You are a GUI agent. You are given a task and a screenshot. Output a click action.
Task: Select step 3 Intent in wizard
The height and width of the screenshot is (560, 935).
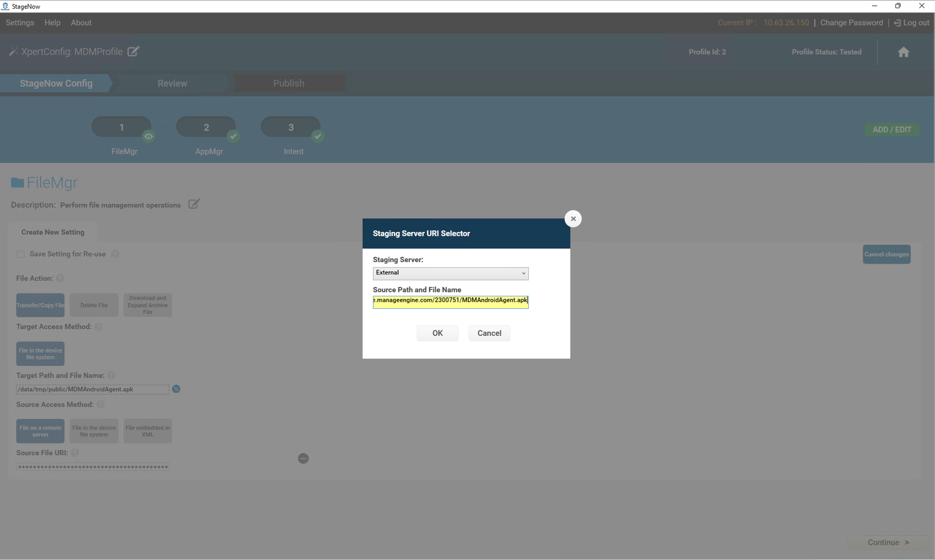[291, 128]
